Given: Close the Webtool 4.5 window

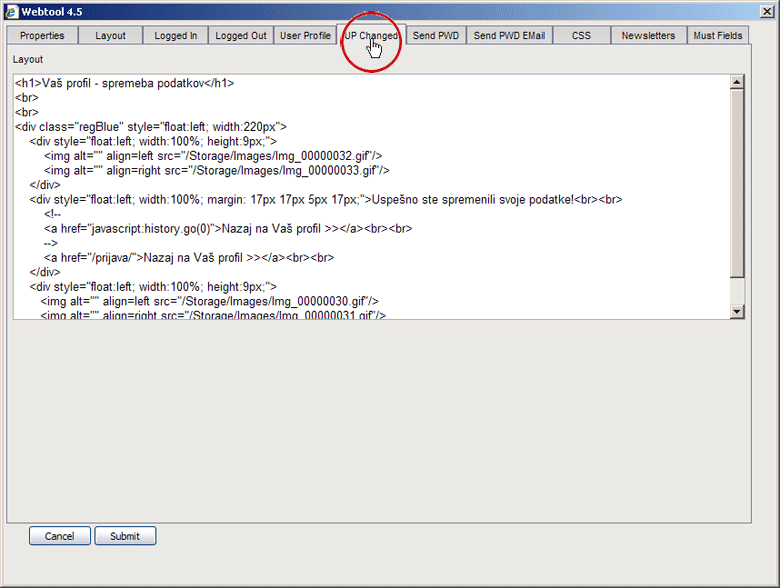Looking at the screenshot, I should click(x=765, y=10).
